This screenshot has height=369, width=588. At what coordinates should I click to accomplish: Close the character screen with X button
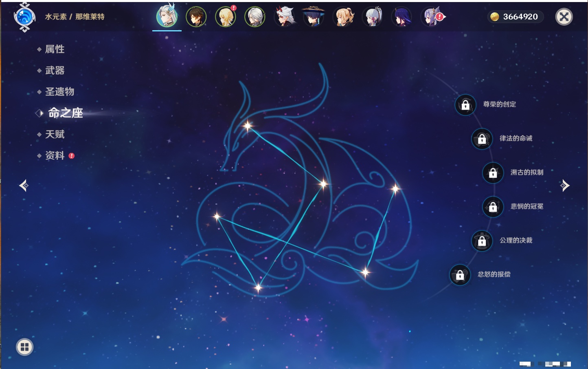point(564,17)
